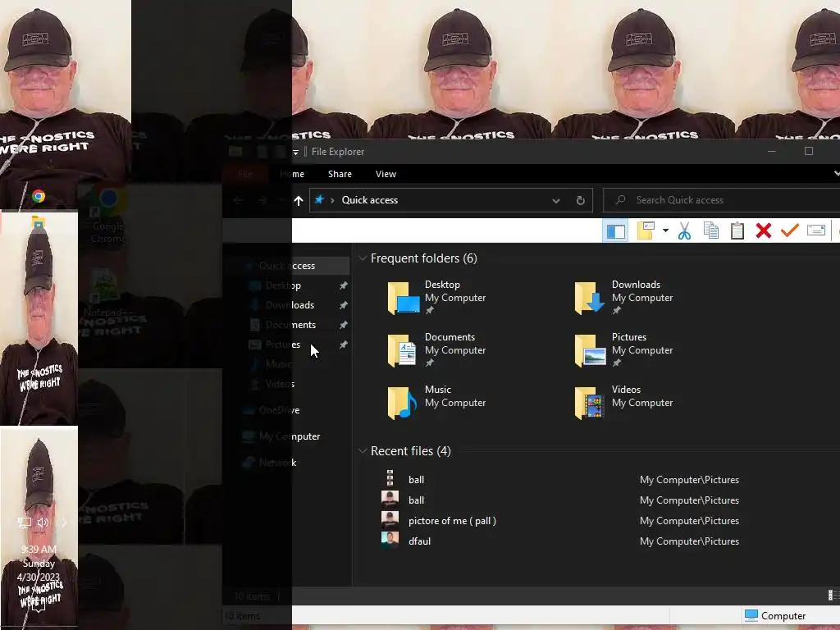Click the pin icon next to Downloads
Screen dimensions: 840x630
(x=344, y=305)
